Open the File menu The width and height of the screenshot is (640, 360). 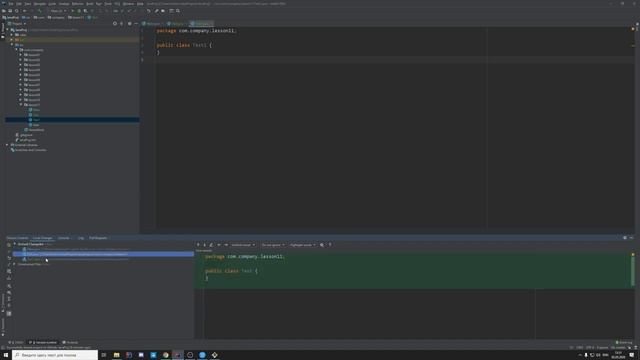(11, 4)
